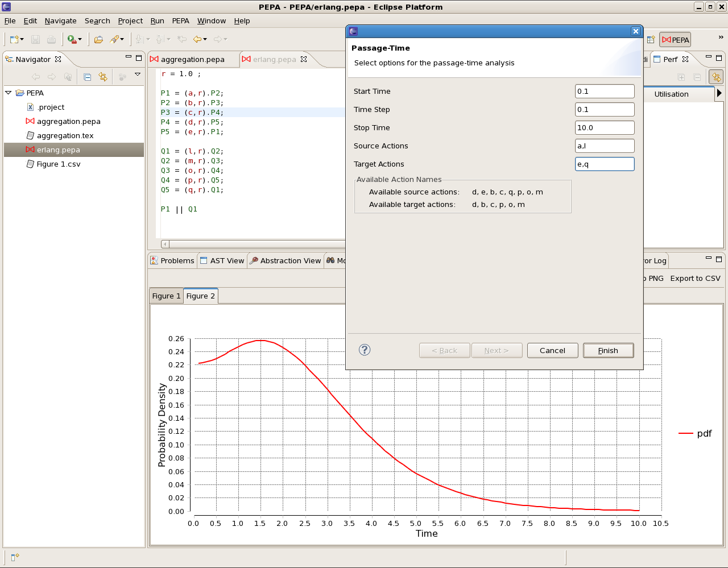Click the Last Edit Location toolbar icon

pyautogui.click(x=182, y=39)
